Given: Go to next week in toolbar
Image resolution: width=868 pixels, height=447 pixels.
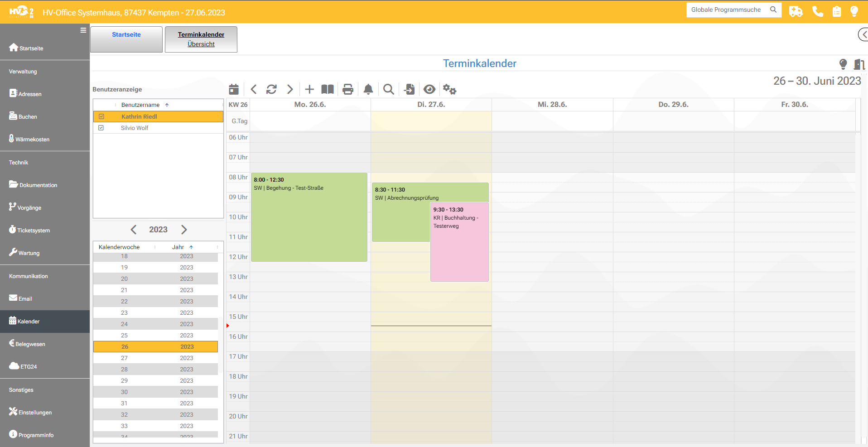Looking at the screenshot, I should point(290,89).
